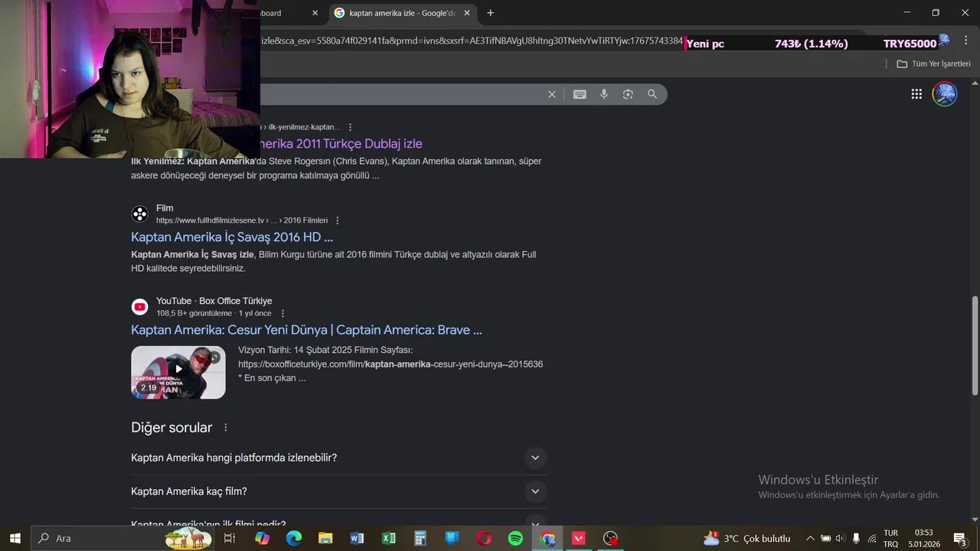Click the page vertical scrollbar thumb
Image resolution: width=980 pixels, height=551 pixels.
[x=975, y=344]
